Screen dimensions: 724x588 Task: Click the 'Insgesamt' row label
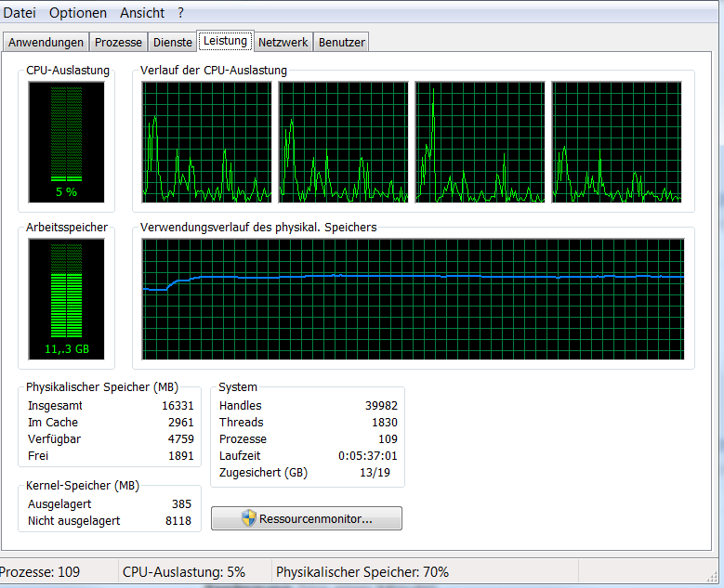(x=55, y=406)
